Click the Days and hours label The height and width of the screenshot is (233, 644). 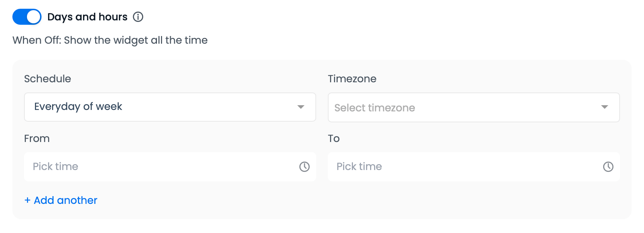87,17
